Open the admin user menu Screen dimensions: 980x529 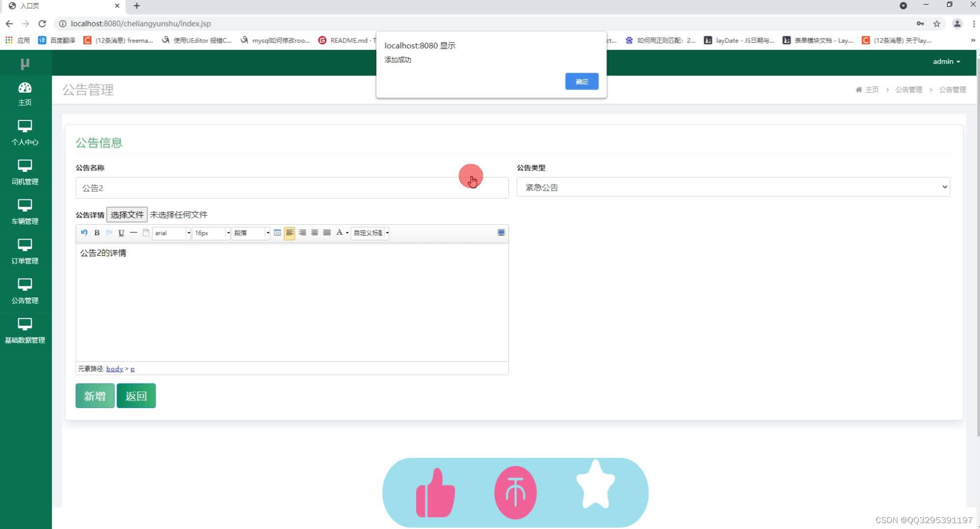pyautogui.click(x=946, y=62)
